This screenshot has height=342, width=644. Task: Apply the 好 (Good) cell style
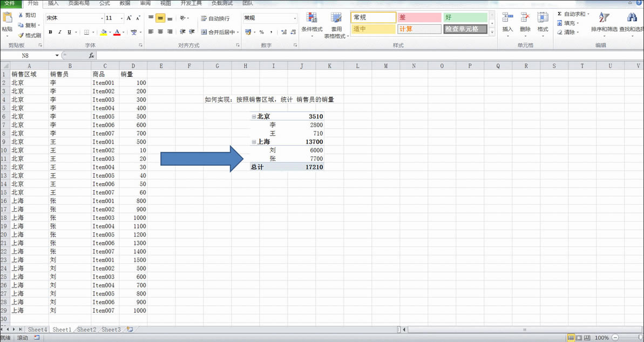click(x=465, y=17)
